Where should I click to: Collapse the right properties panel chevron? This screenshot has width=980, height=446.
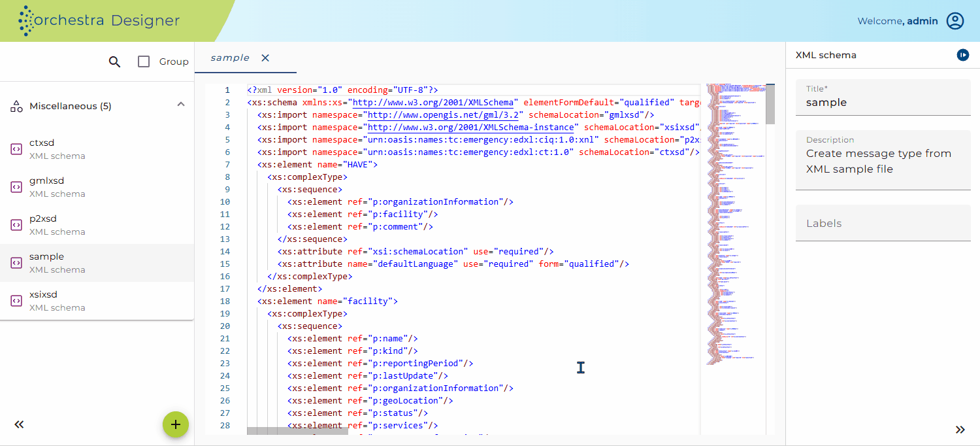[x=960, y=430]
